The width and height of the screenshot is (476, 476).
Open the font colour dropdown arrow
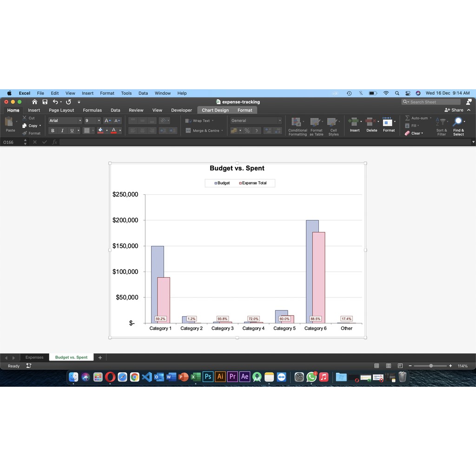pyautogui.click(x=119, y=131)
